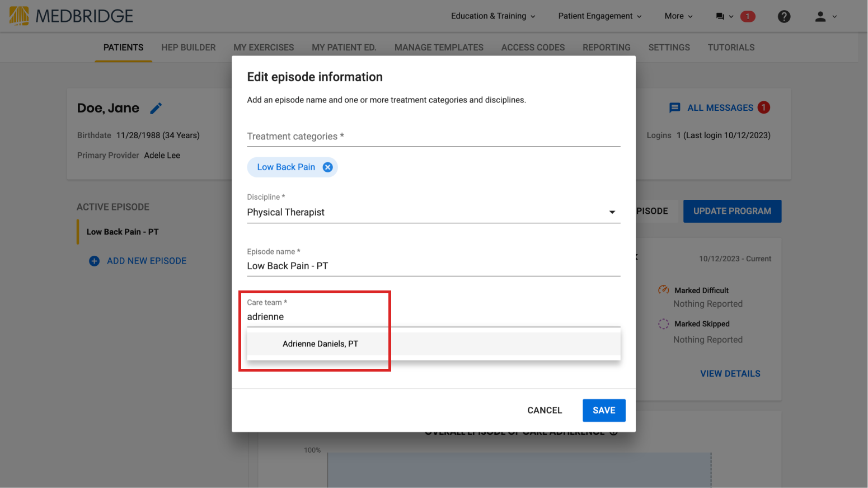Open the Settings tab

pyautogui.click(x=669, y=48)
